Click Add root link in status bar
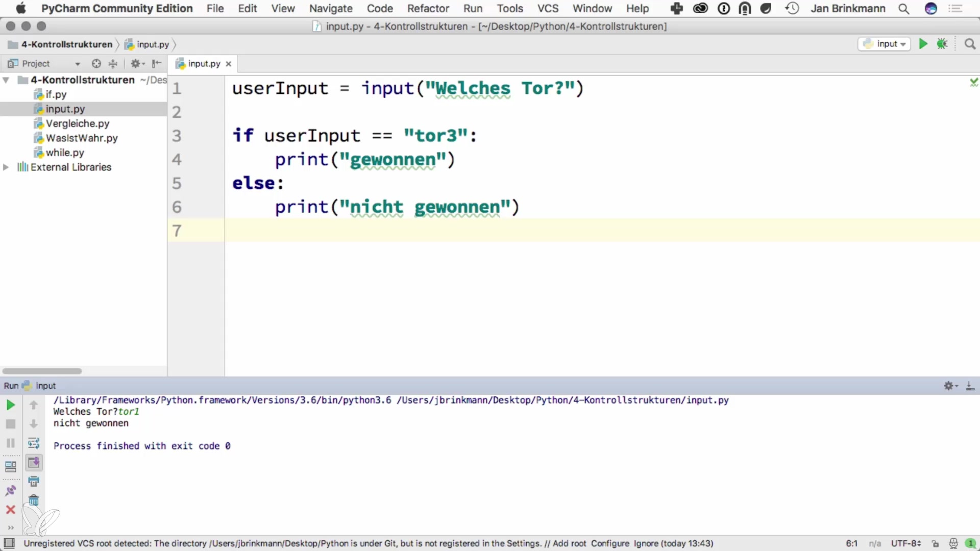This screenshot has height=551, width=980. tap(569, 543)
